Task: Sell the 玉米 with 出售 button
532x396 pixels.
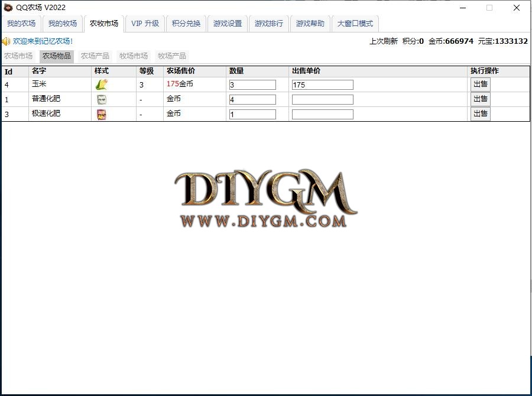Action: pyautogui.click(x=480, y=84)
